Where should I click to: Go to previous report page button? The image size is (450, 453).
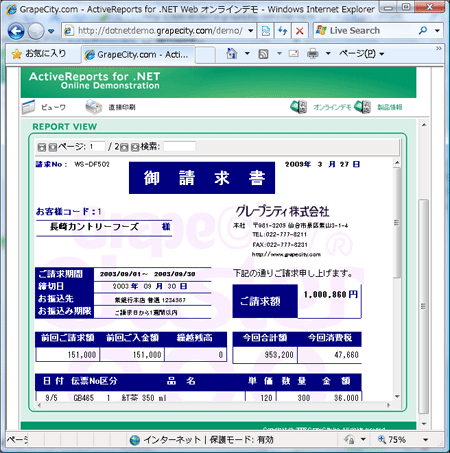(53, 147)
